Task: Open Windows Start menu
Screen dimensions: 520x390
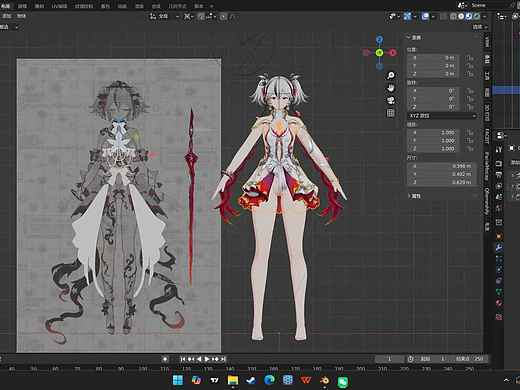Action: 178,380
